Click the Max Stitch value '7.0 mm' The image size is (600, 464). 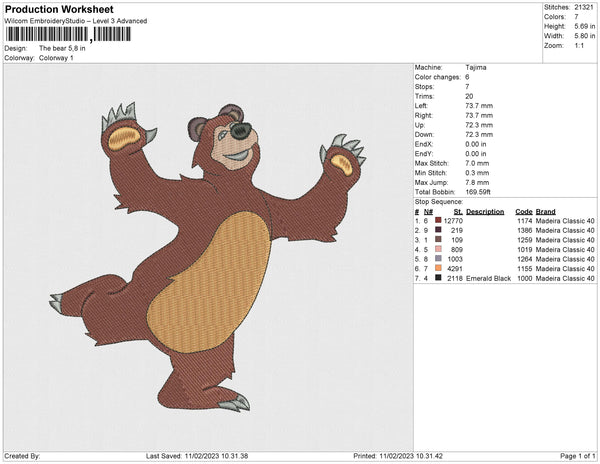tap(477, 163)
